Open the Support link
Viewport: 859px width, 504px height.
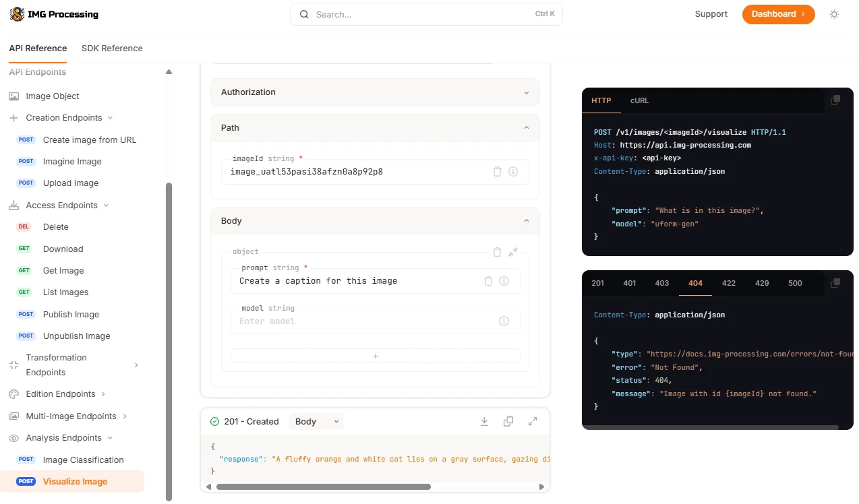[x=711, y=14]
